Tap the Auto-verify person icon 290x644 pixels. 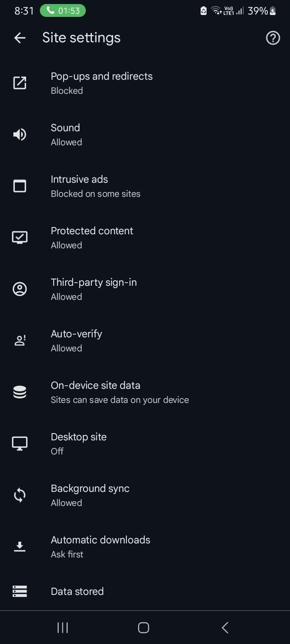tap(20, 341)
